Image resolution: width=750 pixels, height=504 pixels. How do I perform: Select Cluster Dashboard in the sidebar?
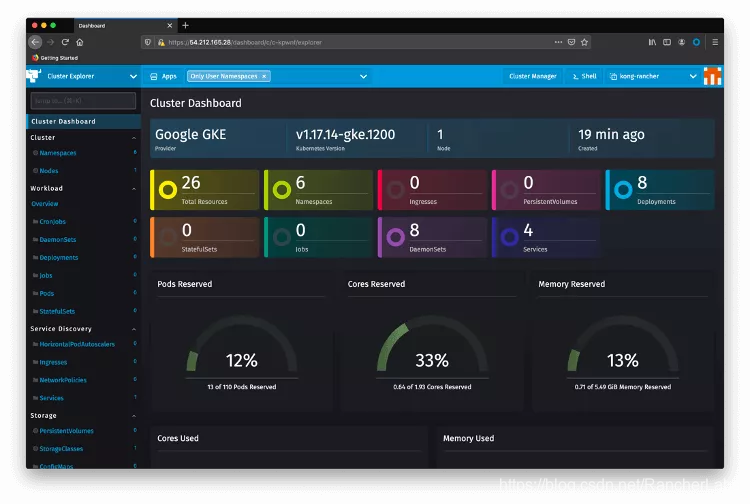[84, 121]
